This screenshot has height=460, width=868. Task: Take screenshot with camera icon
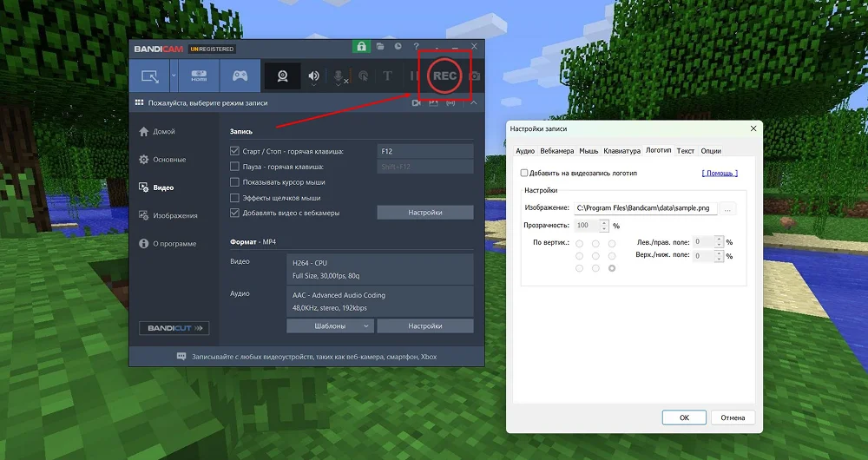pos(475,76)
